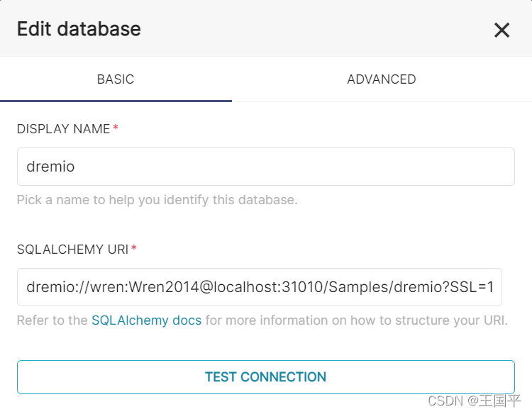Click the Display Name input field

point(265,167)
